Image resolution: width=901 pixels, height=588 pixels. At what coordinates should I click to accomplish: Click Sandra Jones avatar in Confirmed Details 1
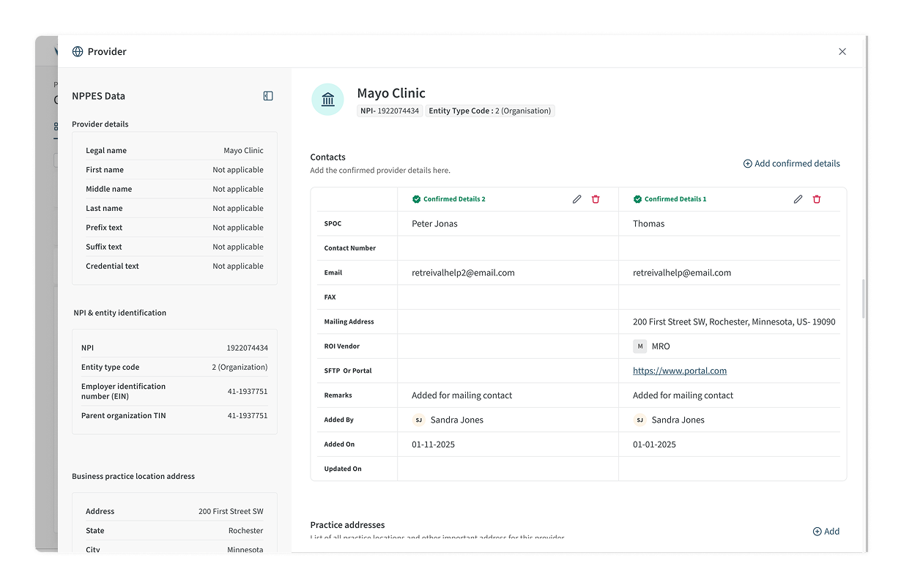point(639,420)
